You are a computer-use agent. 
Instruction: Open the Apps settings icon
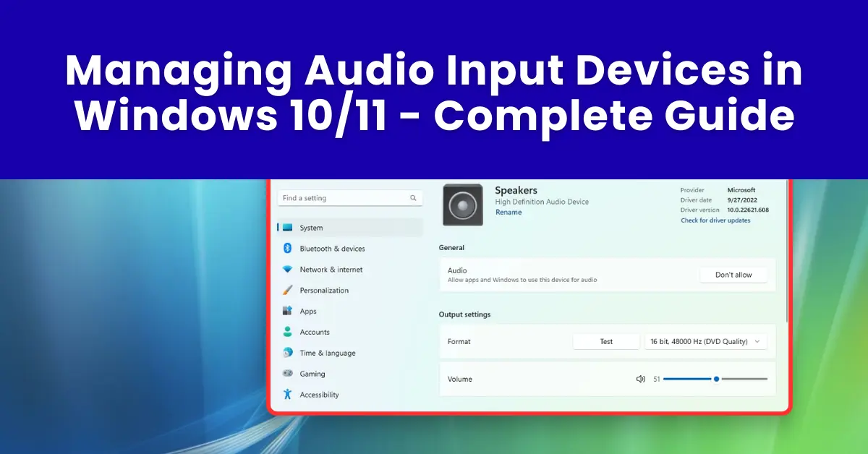tap(289, 311)
